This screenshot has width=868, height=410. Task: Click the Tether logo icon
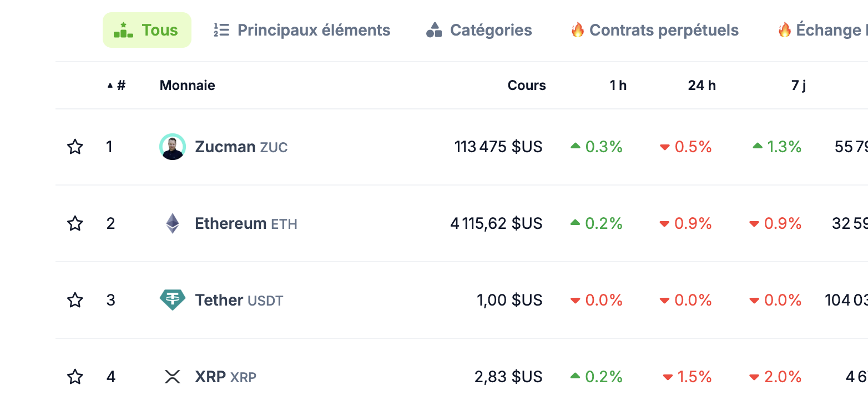(x=173, y=300)
